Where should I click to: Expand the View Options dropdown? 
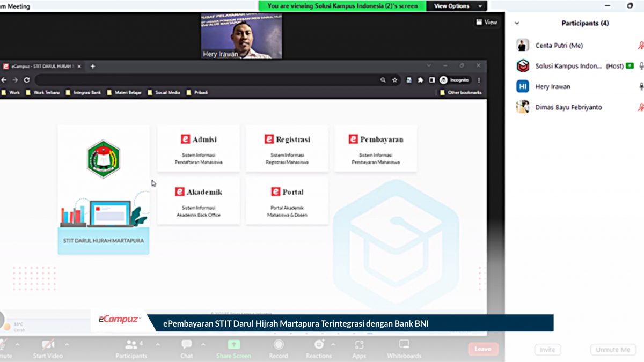click(457, 6)
